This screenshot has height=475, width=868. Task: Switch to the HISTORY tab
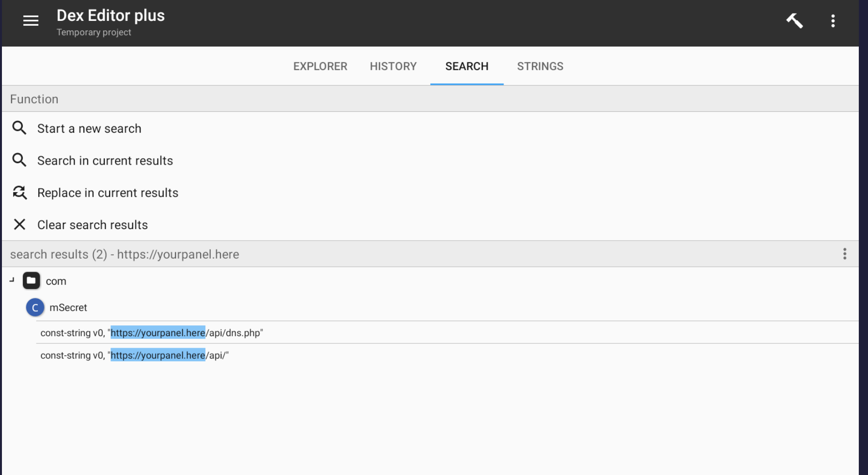pyautogui.click(x=393, y=66)
